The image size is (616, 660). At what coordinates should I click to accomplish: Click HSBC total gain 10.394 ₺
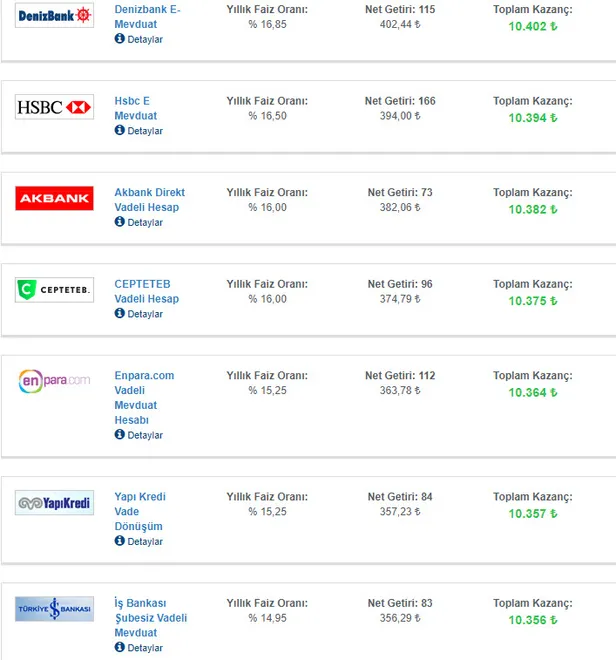coord(532,118)
